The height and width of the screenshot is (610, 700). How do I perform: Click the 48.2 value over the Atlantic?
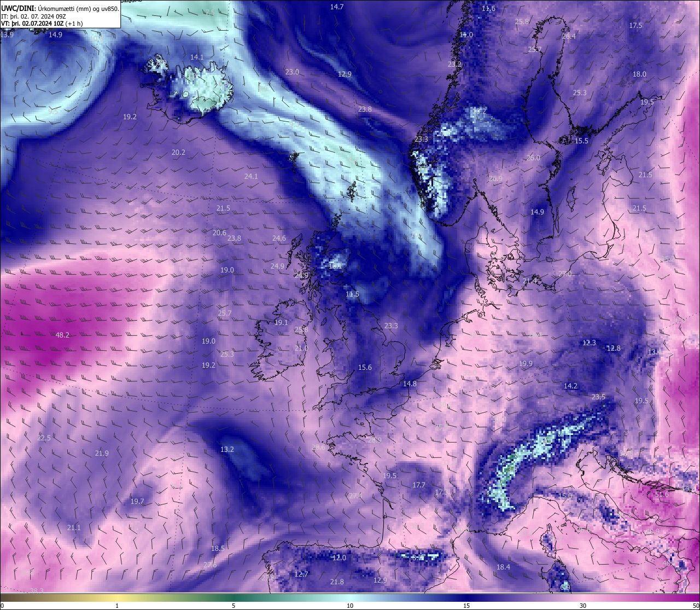[63, 335]
